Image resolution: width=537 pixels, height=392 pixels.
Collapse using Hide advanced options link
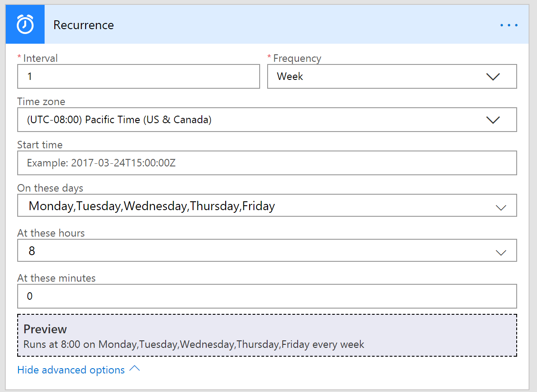[x=71, y=370]
